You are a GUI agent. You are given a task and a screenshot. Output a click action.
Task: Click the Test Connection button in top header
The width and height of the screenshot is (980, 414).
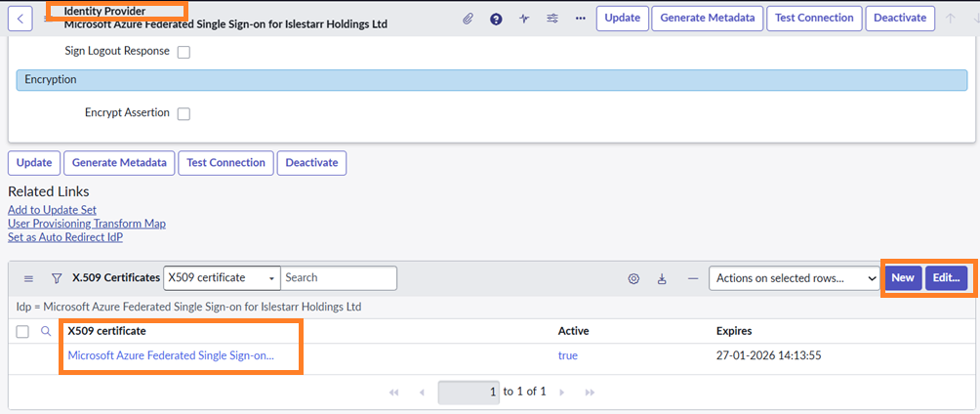[x=814, y=18]
